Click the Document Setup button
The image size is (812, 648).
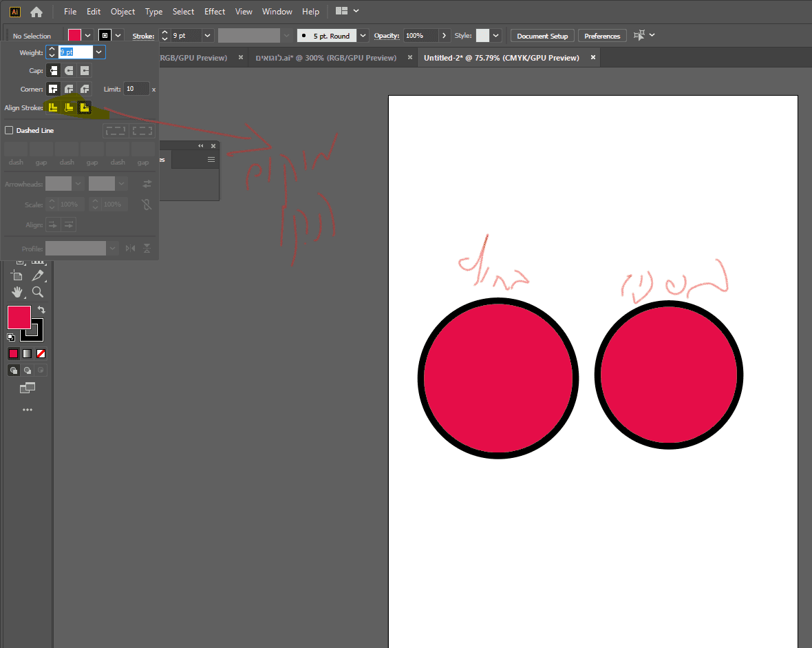542,36
